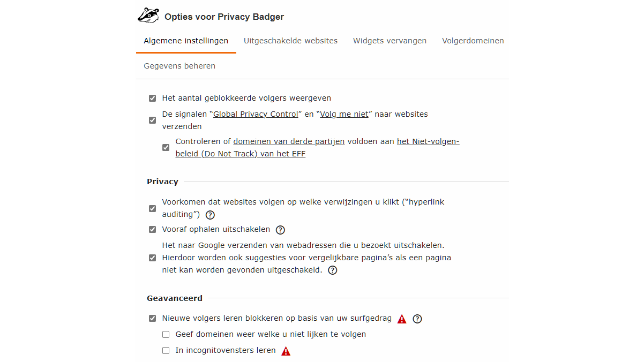Open help icon next to hyperlink auditing
644x362 pixels.
coord(210,215)
